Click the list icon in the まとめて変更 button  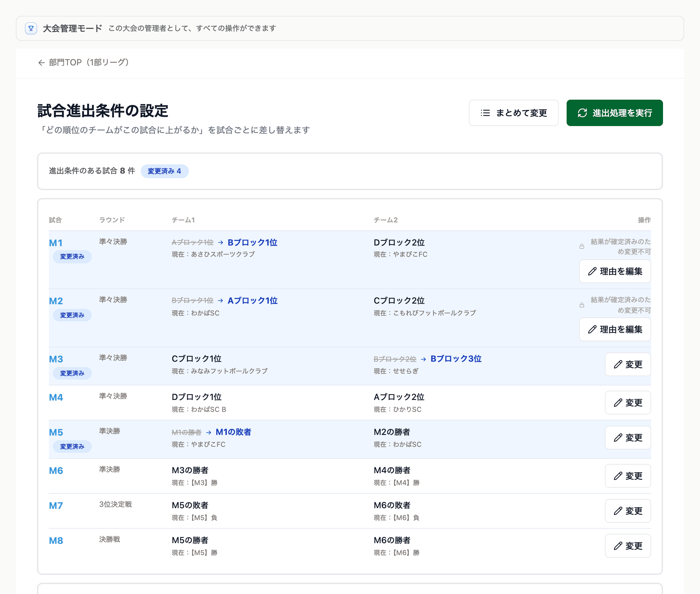[x=485, y=113]
